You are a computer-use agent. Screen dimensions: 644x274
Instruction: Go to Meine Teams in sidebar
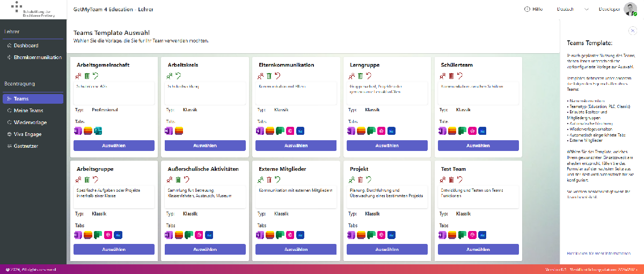pos(28,111)
